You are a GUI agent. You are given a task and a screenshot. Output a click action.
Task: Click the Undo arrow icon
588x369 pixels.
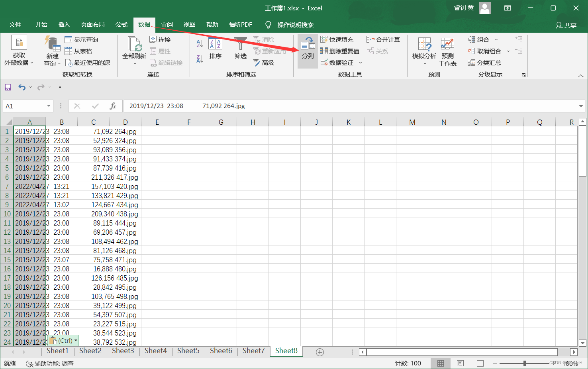tap(22, 87)
